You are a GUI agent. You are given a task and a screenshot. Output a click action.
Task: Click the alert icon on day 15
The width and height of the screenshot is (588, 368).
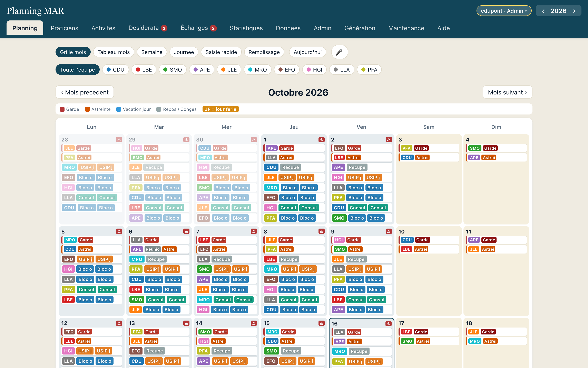click(x=321, y=323)
